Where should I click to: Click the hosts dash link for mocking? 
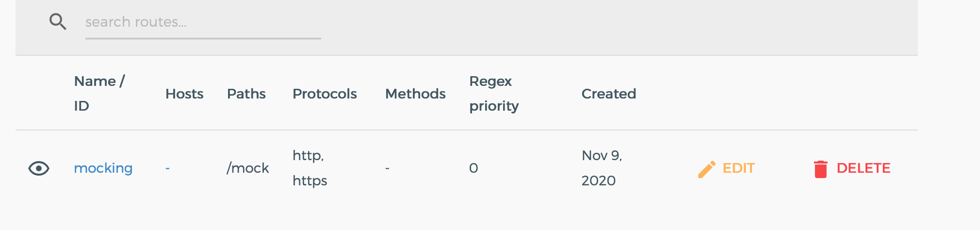167,168
